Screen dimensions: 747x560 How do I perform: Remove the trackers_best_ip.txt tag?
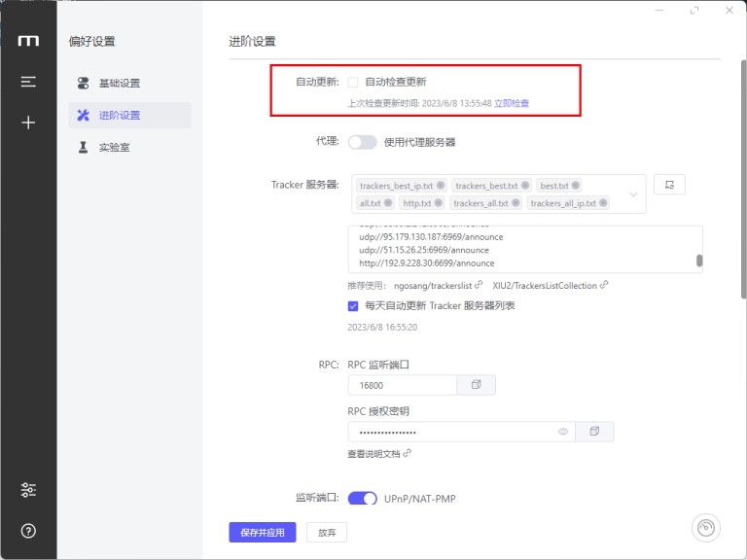point(441,186)
